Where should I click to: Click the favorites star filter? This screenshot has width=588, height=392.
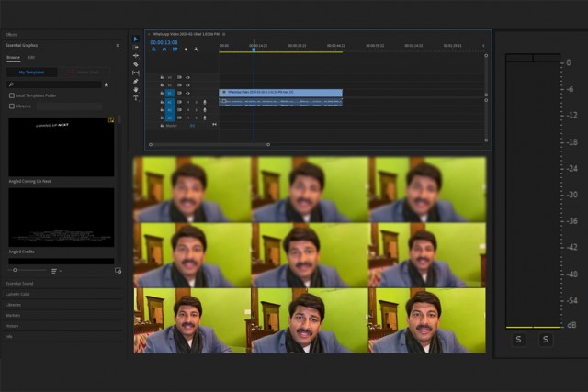[x=107, y=84]
